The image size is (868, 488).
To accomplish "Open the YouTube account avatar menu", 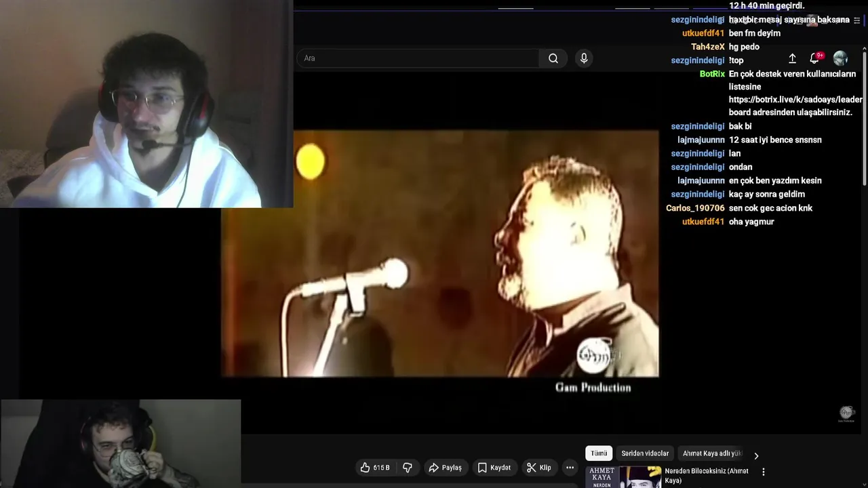I will (x=840, y=58).
